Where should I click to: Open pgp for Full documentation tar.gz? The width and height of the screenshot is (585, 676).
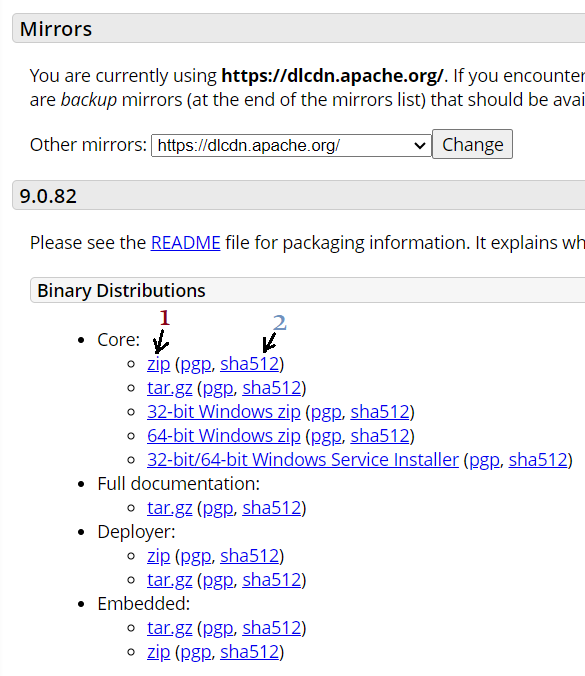pos(218,508)
